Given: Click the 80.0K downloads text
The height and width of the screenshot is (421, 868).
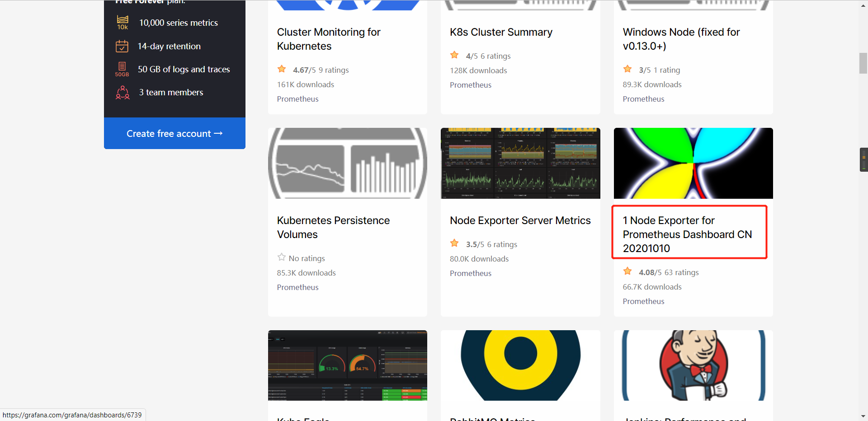Looking at the screenshot, I should (x=479, y=259).
